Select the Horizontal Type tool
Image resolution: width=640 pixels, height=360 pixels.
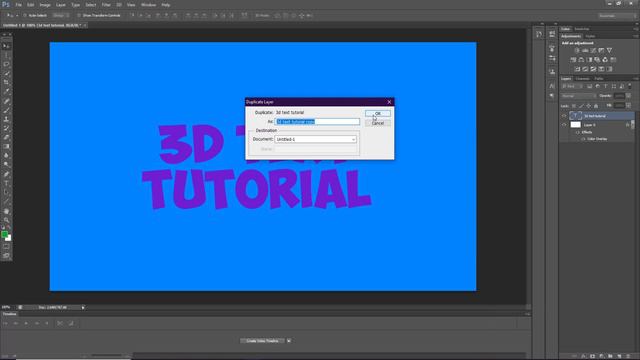tap(6, 183)
